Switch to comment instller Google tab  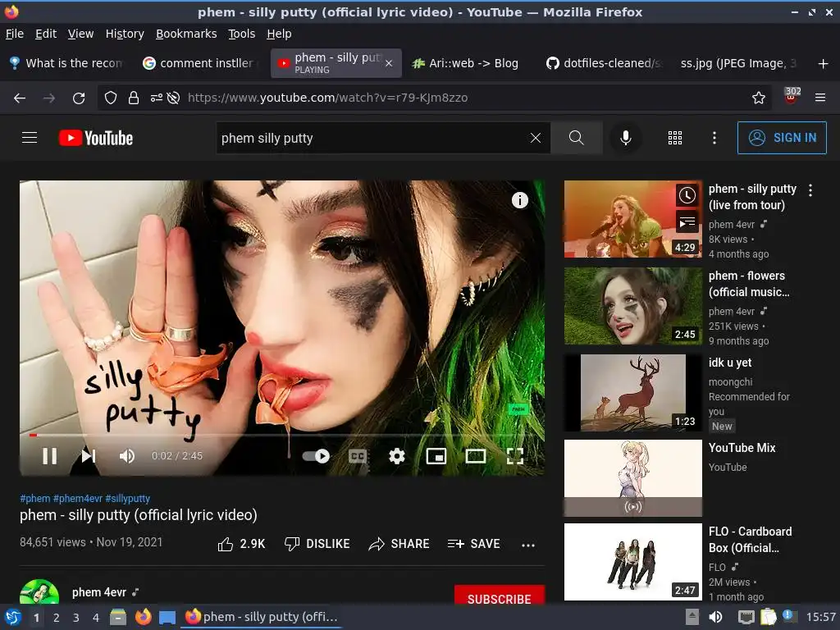(x=201, y=63)
